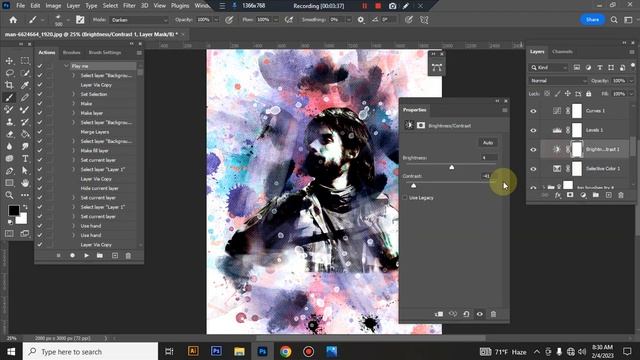The height and width of the screenshot is (360, 640).
Task: Switch to the Brush Settings tab
Action: click(x=105, y=52)
